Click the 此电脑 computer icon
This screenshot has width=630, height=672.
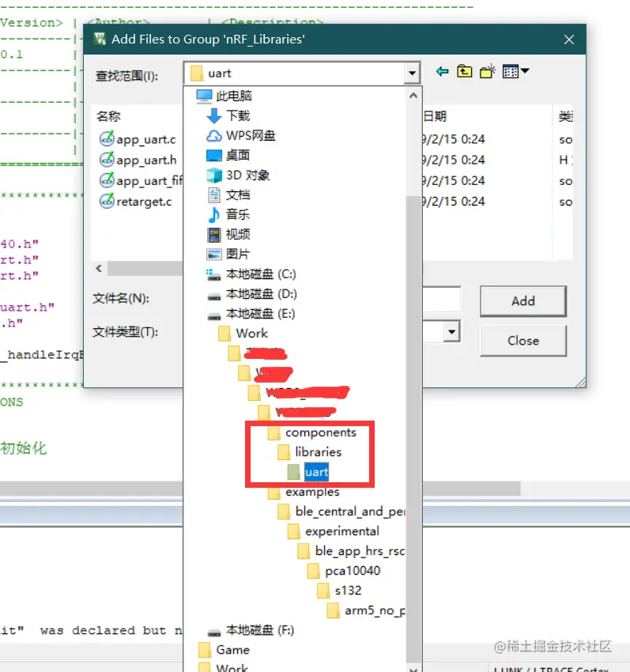pos(204,96)
